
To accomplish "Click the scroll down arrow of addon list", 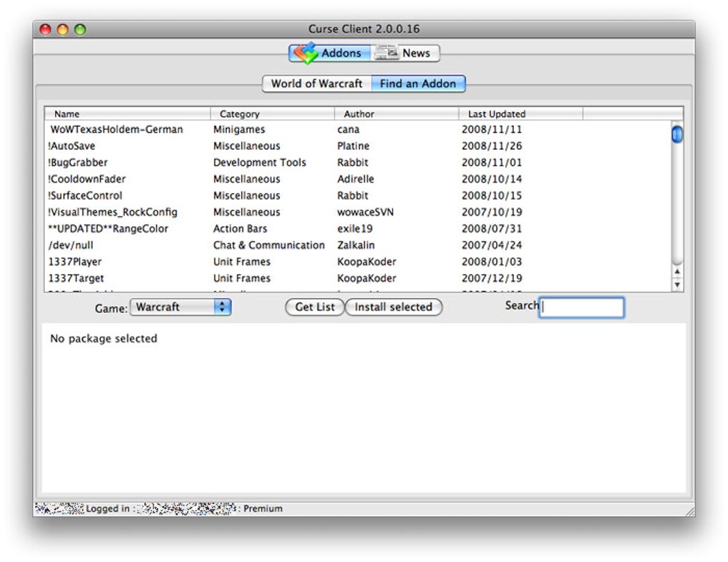I will point(677,285).
